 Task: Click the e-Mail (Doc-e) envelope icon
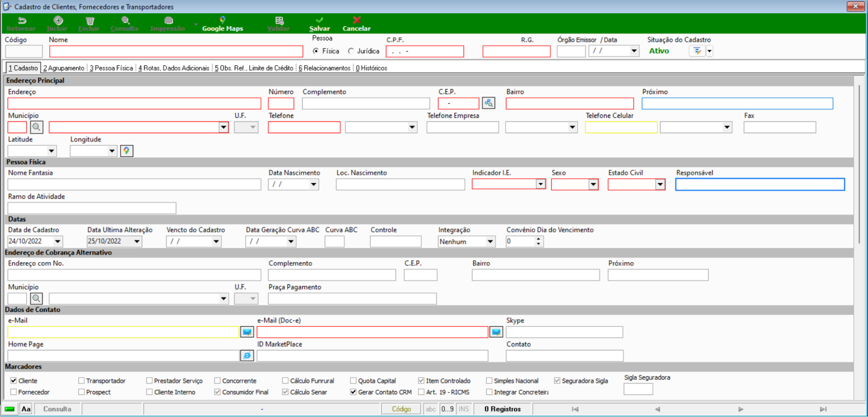[x=496, y=332]
